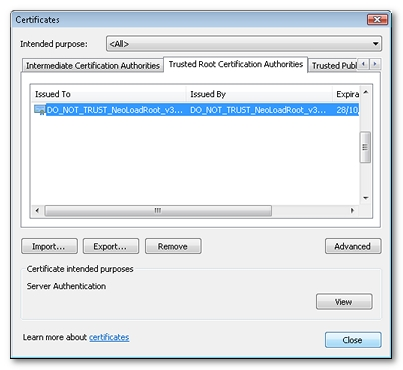Click the horizontal scrollbar right arrow
This screenshot has height=370, width=403.
(x=352, y=210)
